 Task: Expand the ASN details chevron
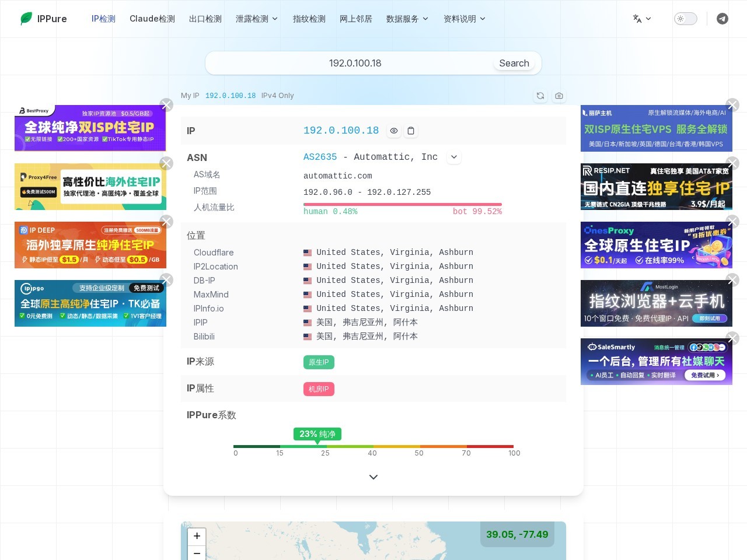(454, 157)
